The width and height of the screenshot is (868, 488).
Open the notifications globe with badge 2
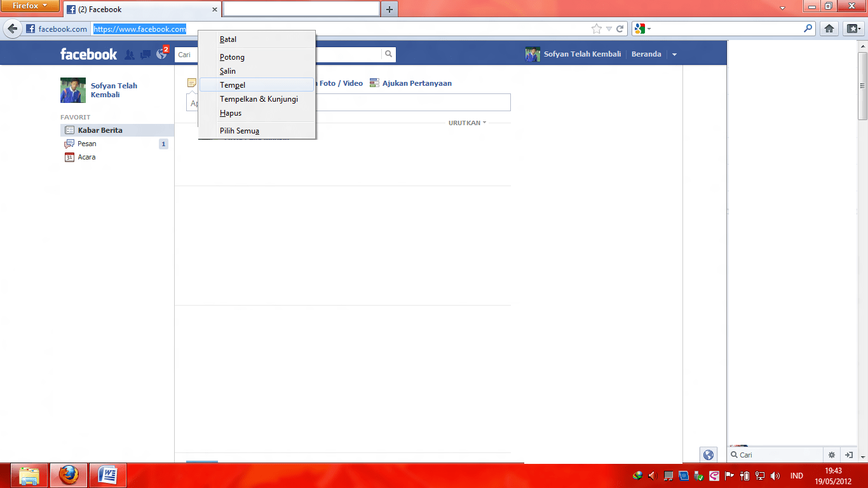tap(161, 55)
